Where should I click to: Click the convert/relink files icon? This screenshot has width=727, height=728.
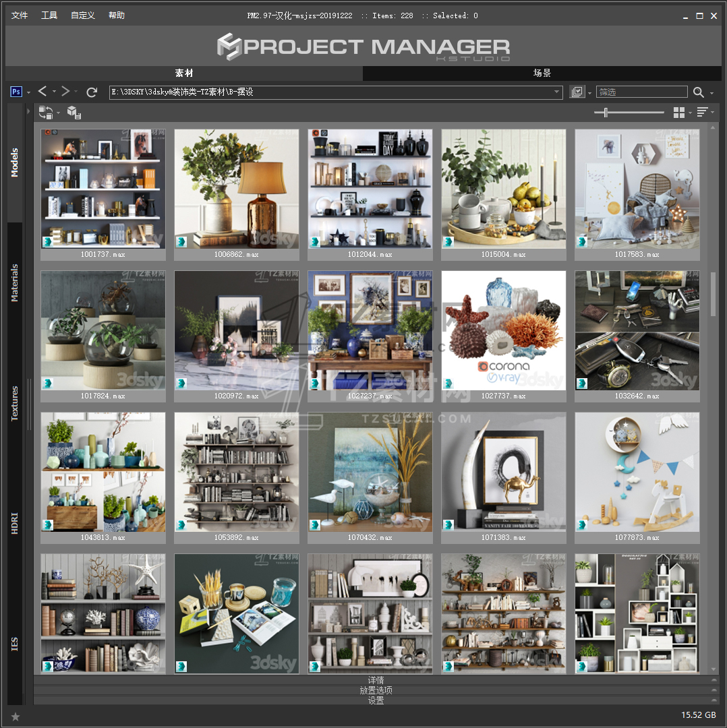46,113
